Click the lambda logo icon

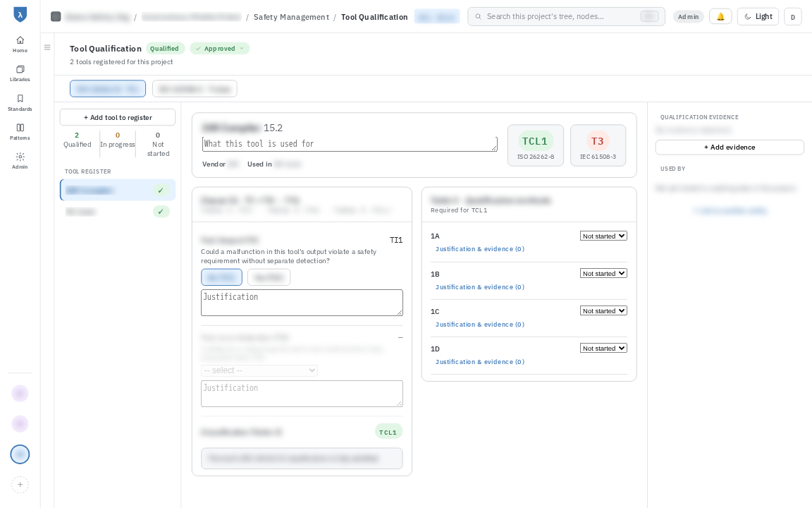pos(20,15)
